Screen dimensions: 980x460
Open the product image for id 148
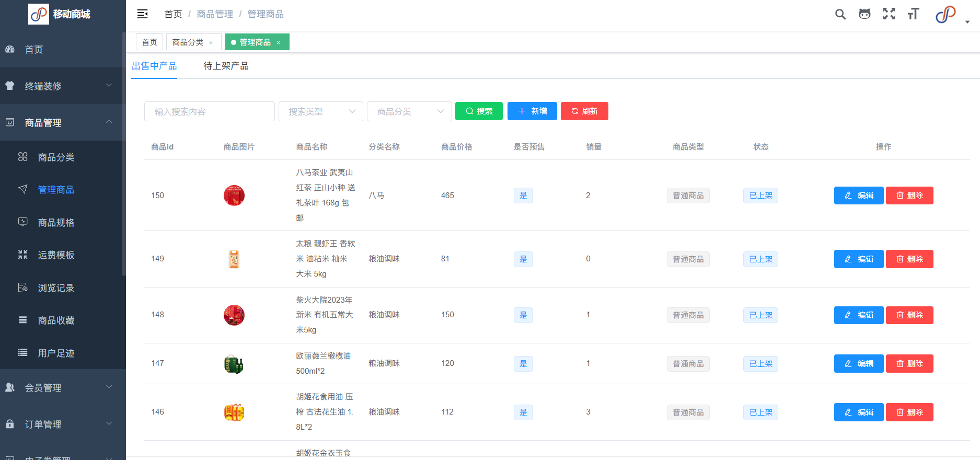(234, 315)
